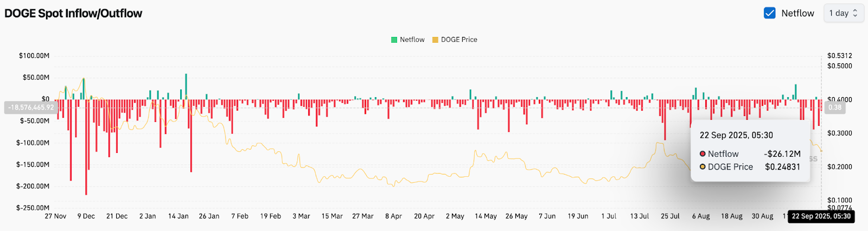Viewport: 868px width, 231px height.
Task: Click the $0.1000 price axis label
Action: tap(840, 201)
